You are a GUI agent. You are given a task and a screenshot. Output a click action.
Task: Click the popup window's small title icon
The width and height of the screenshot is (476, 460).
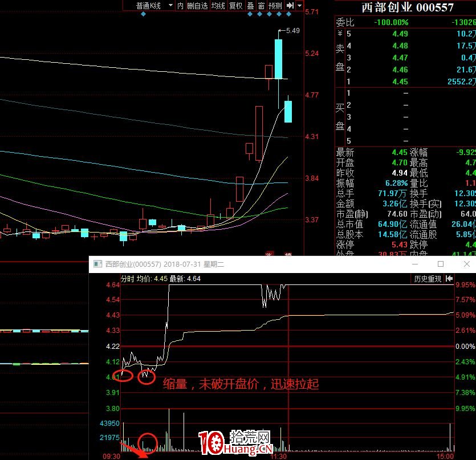click(x=97, y=264)
